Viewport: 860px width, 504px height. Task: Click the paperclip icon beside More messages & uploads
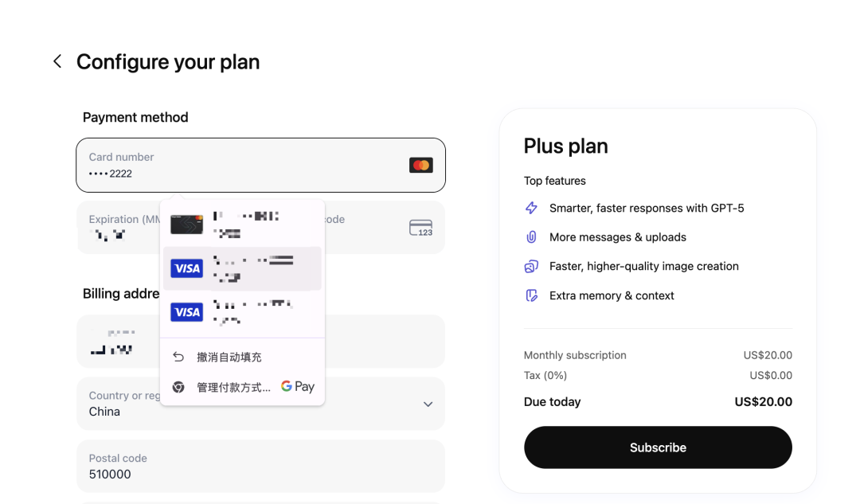tap(531, 237)
